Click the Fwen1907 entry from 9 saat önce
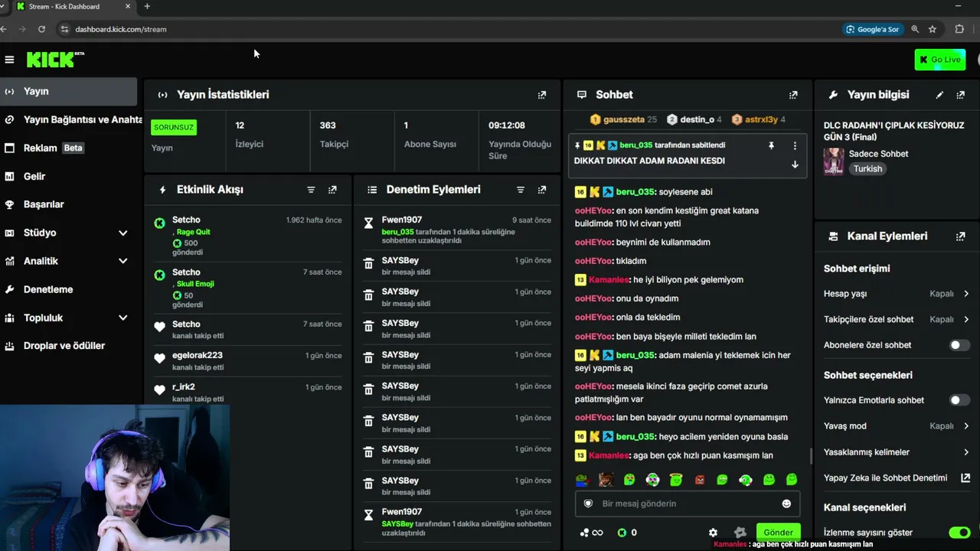 pos(456,230)
